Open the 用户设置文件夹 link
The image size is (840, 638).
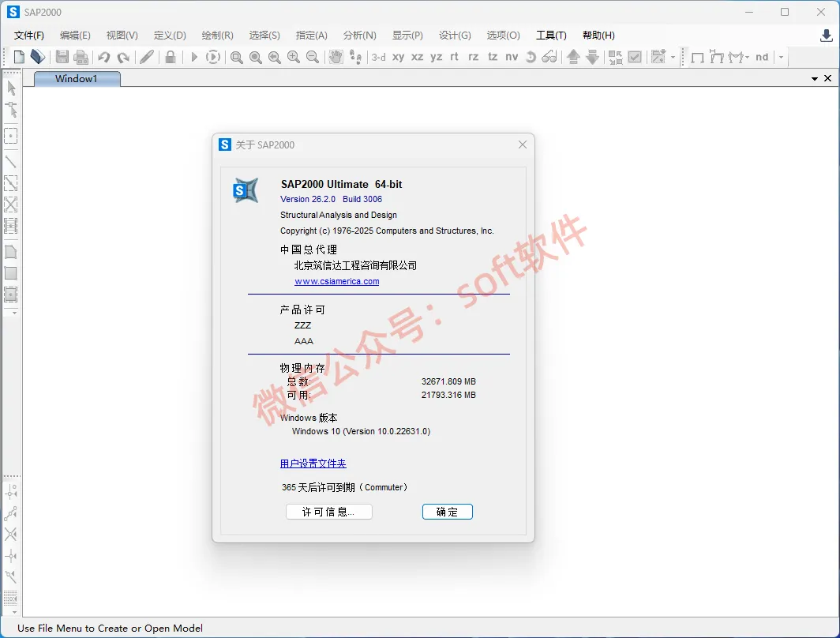(x=313, y=463)
